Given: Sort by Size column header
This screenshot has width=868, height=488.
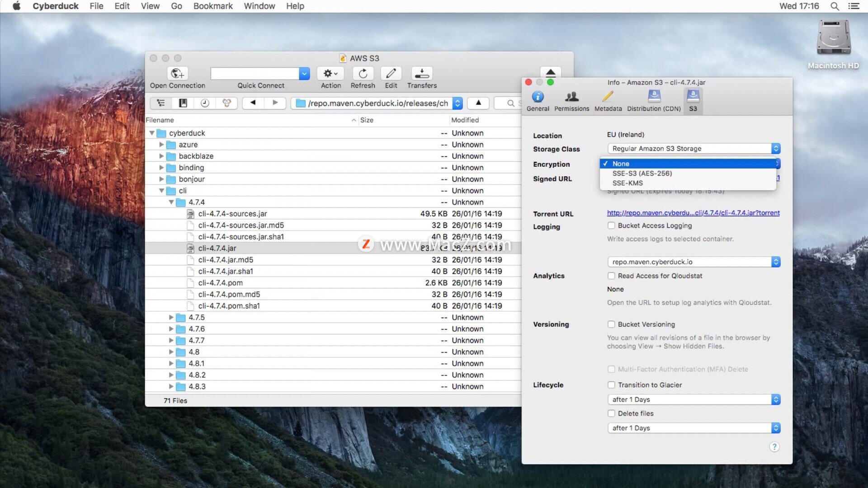Looking at the screenshot, I should point(404,120).
